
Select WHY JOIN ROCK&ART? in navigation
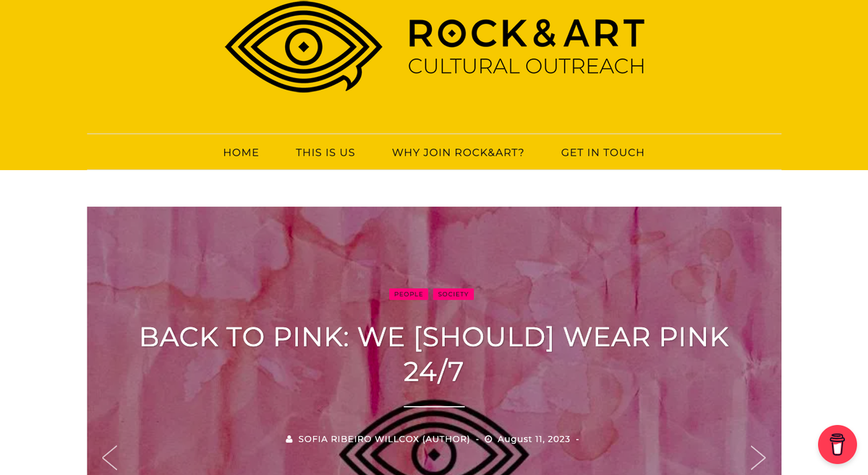458,153
